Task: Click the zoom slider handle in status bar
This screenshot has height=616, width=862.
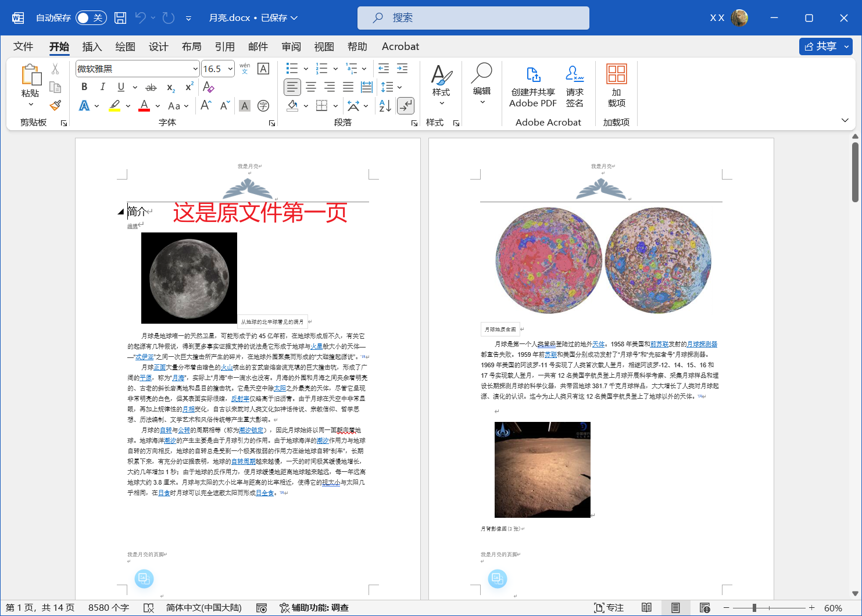Action: [x=754, y=608]
